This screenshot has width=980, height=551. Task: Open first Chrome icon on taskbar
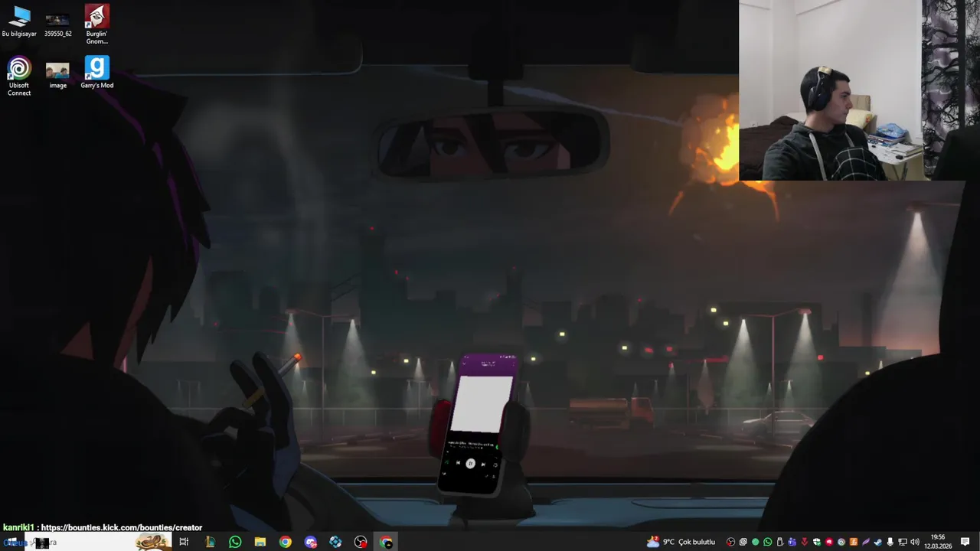286,542
